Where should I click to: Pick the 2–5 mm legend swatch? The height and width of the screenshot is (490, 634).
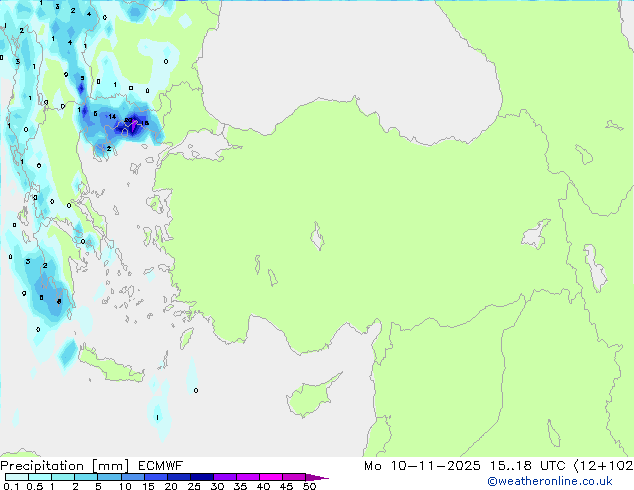[x=86, y=477]
